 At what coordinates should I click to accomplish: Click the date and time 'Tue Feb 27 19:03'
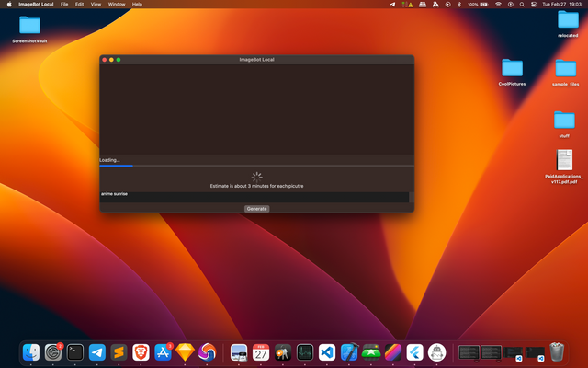(561, 4)
